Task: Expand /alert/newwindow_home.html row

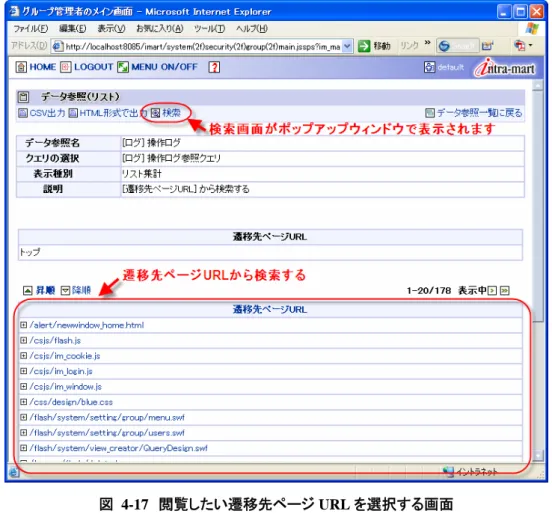Action: [24, 325]
